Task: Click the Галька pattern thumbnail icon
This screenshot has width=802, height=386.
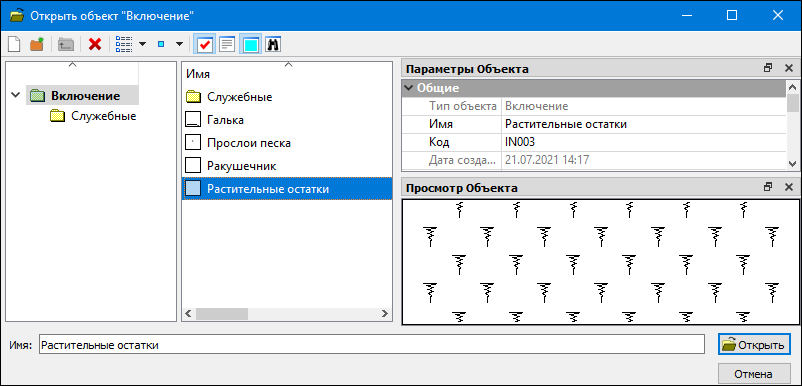Action: [192, 120]
